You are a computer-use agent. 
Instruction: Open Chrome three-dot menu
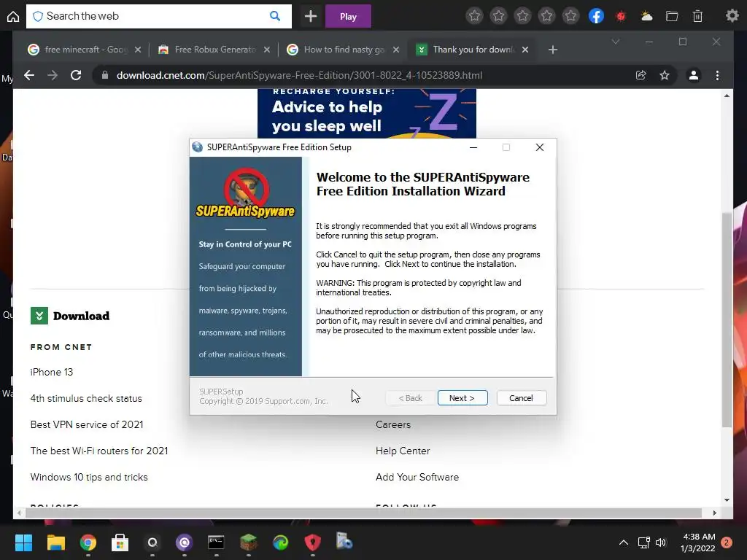[718, 75]
